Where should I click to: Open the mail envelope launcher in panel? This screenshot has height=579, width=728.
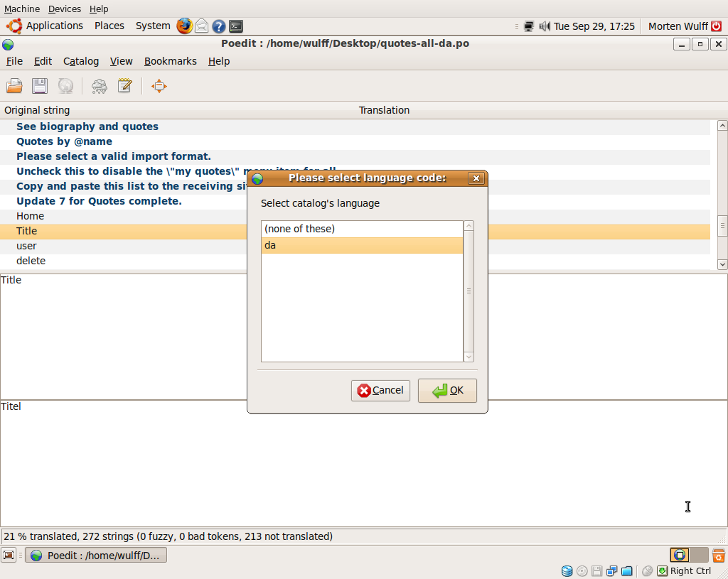click(201, 26)
